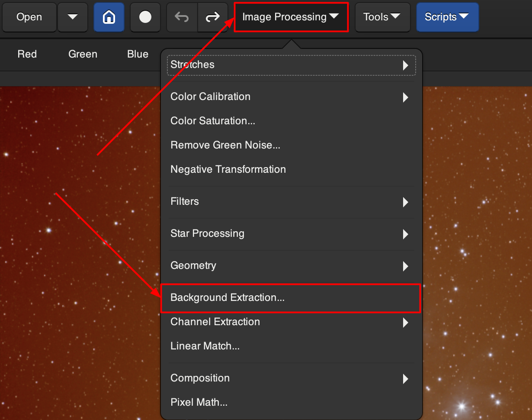Click the undo arrow icon
This screenshot has width=532, height=420.
(182, 17)
